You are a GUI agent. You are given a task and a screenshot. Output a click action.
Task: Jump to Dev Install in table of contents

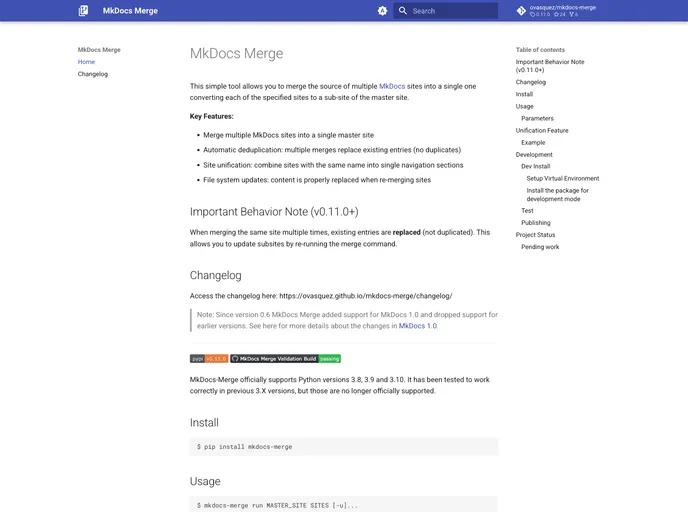pyautogui.click(x=535, y=166)
